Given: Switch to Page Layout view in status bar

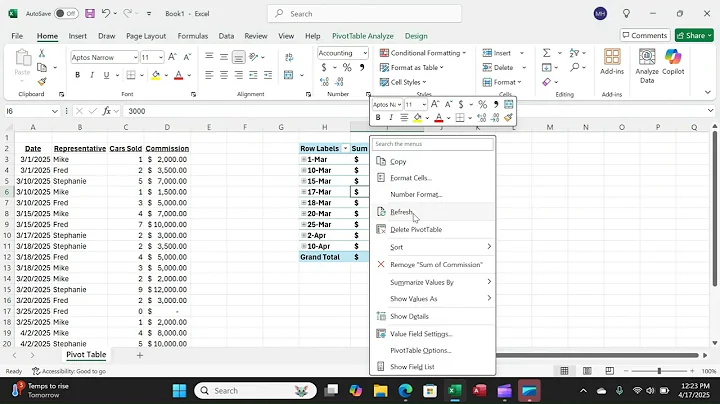Looking at the screenshot, I should 587,371.
